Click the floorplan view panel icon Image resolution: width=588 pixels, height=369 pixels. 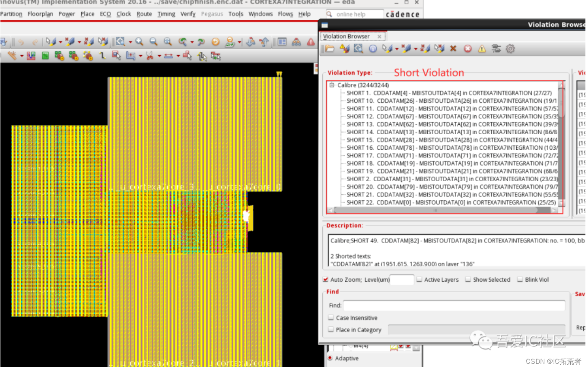pos(282,42)
